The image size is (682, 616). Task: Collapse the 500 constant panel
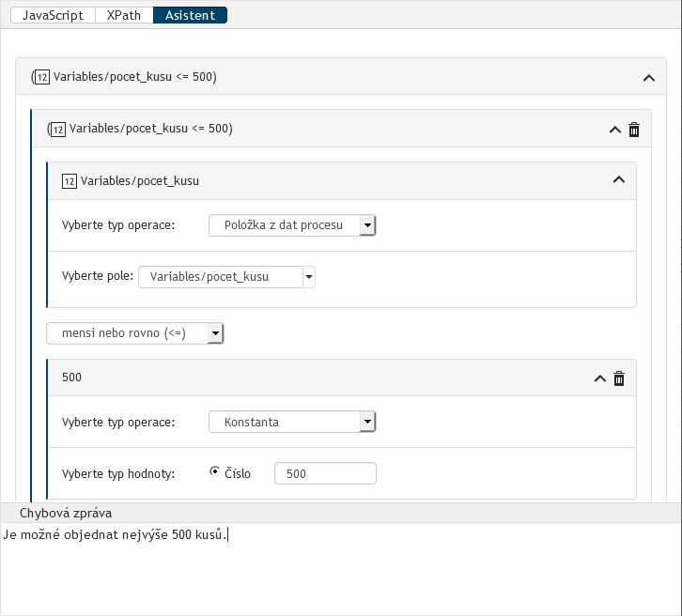pyautogui.click(x=599, y=378)
